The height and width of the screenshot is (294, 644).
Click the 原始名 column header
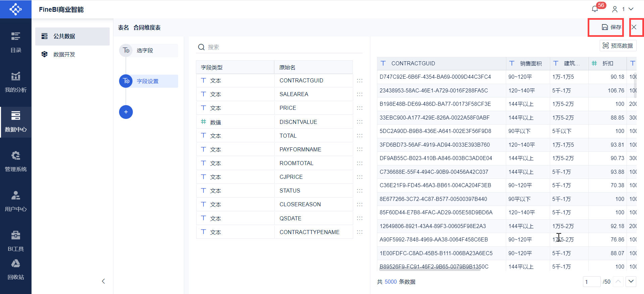(313, 67)
